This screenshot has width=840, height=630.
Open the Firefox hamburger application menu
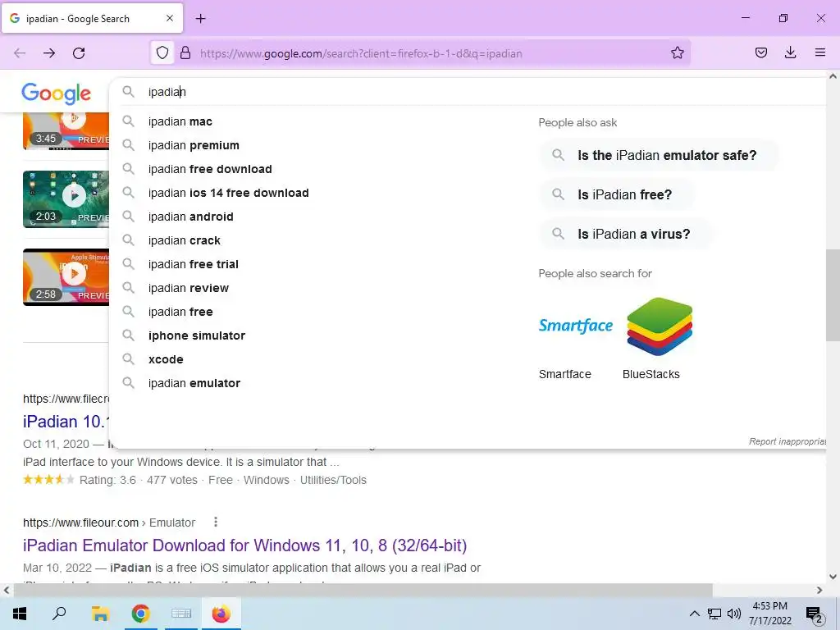point(820,52)
